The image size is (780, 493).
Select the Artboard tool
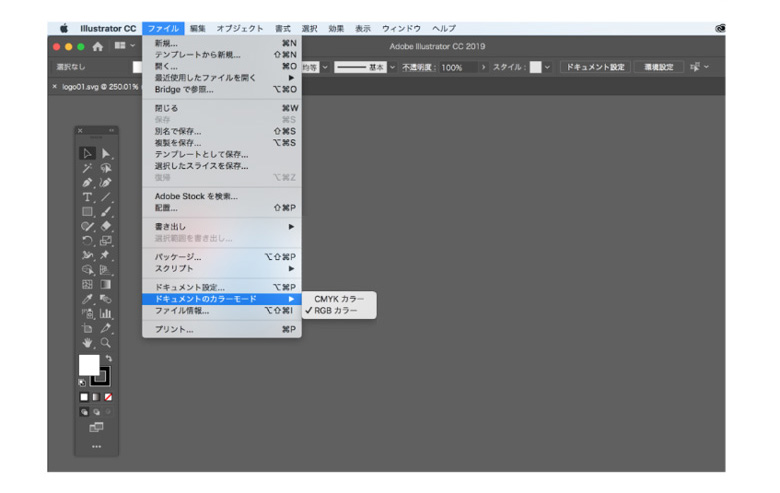87,328
